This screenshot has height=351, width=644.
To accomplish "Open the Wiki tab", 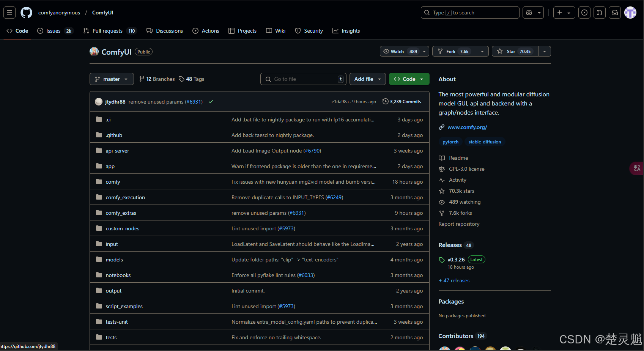I will coord(276,31).
